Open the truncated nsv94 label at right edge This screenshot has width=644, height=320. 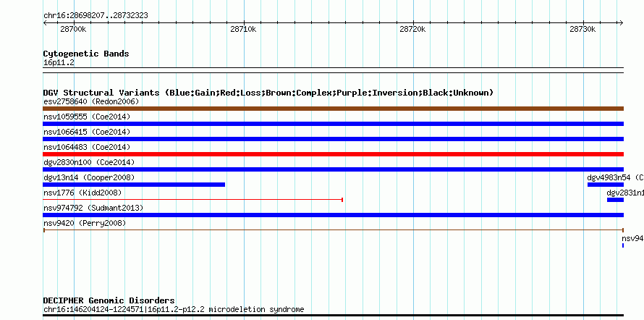tap(632, 238)
